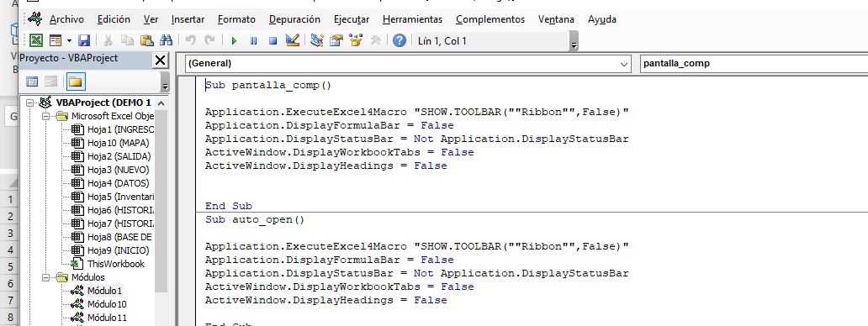The image size is (868, 326).
Task: Click code line 'Sub auto_open()'
Action: click(x=255, y=219)
